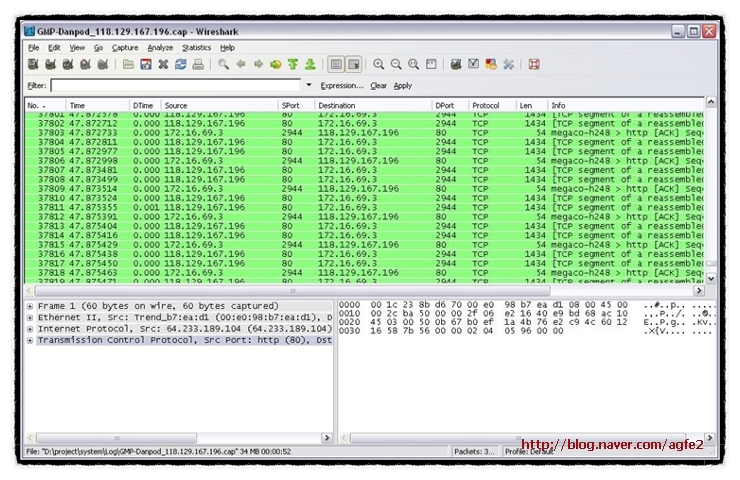Viewport: 740px width, 480px height.
Task: Sort by the Destination column header
Action: point(373,106)
